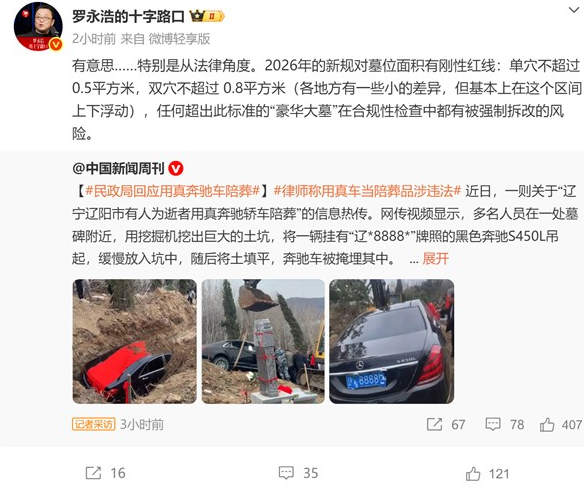The image size is (584, 487).
Task: View the Mercedes rear license plate photo
Action: (391, 341)
